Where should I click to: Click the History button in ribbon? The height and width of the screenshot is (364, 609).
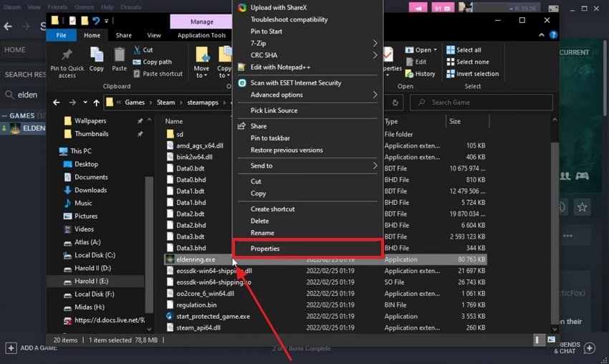pos(421,73)
